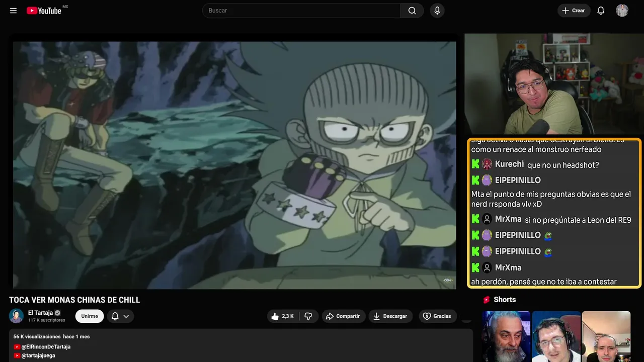Open the @tartajajuega channel link
This screenshot has width=644, height=362.
[x=38, y=355]
